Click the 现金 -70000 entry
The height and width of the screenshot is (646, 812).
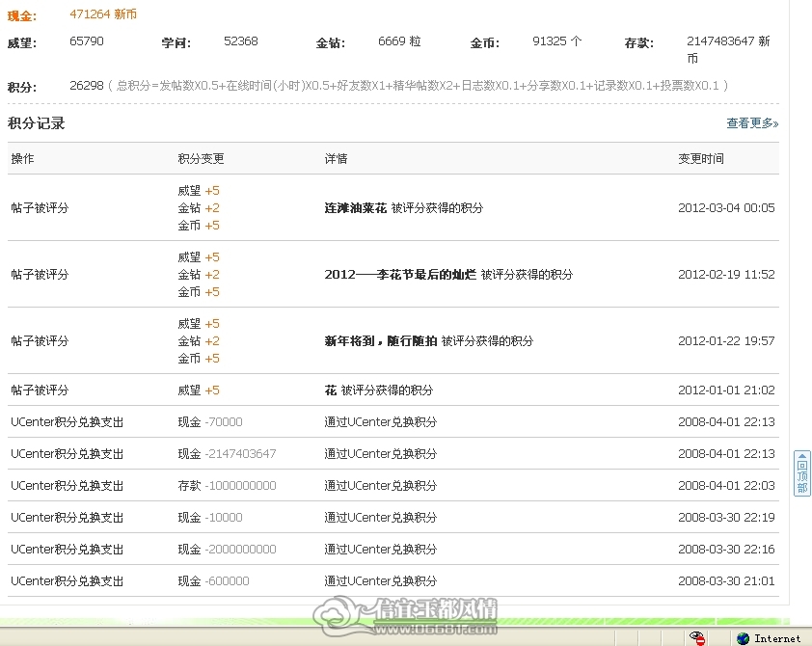(x=210, y=422)
